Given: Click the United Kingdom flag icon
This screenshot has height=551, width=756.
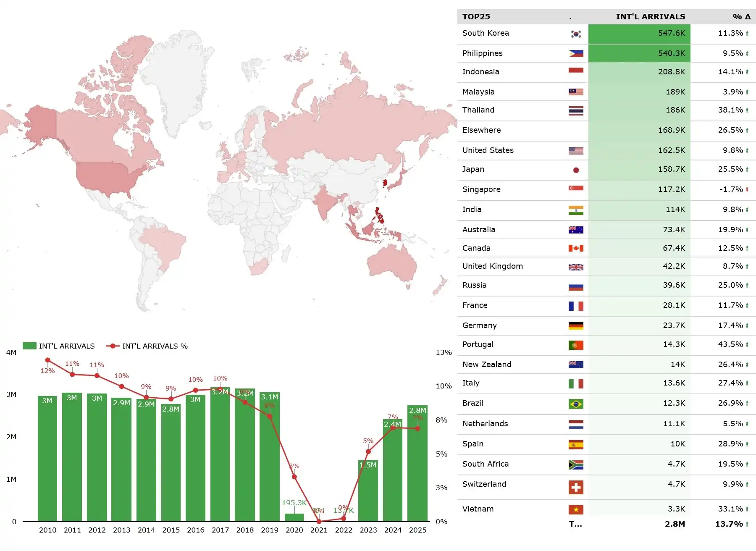Looking at the screenshot, I should tap(576, 267).
